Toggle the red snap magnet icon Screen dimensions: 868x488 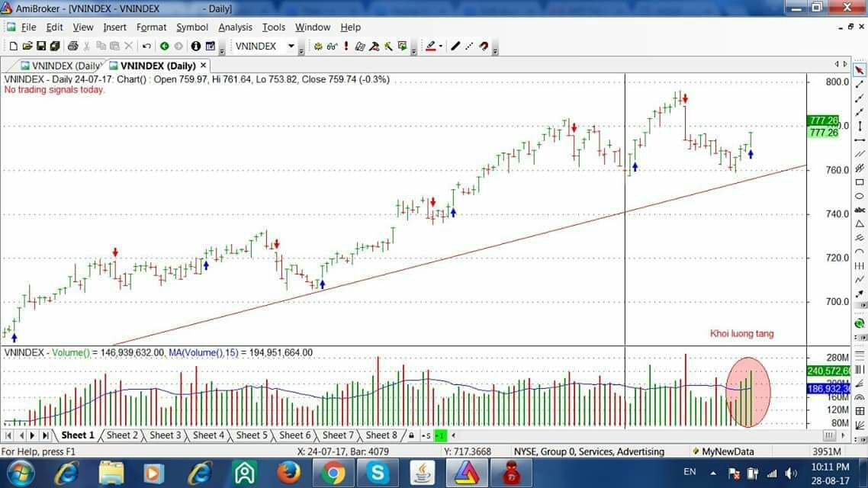point(484,47)
